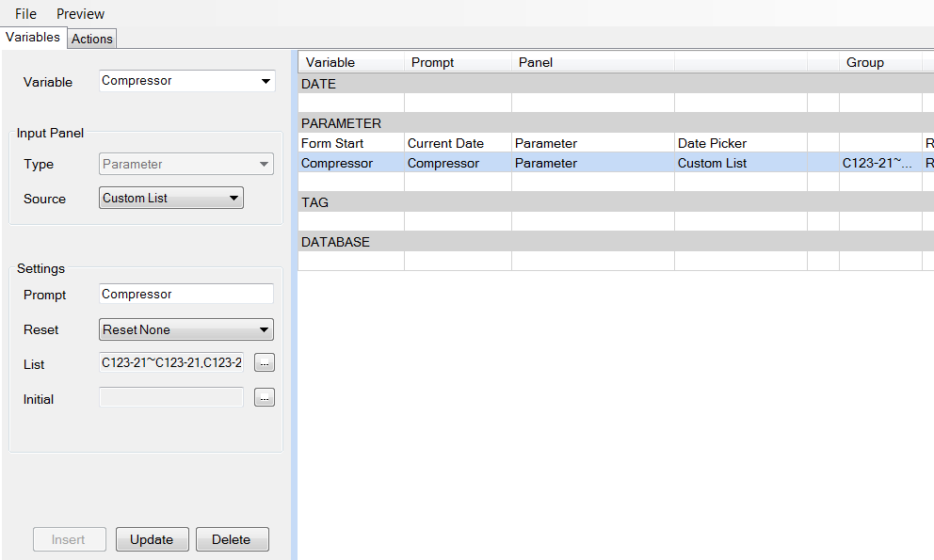Click the DATABASE section header row
The height and width of the screenshot is (560, 934).
tap(616, 242)
